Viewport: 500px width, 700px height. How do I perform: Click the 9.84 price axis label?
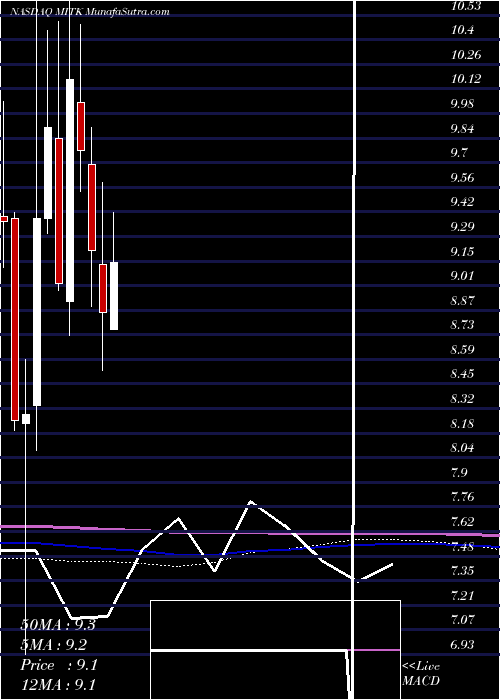(464, 129)
